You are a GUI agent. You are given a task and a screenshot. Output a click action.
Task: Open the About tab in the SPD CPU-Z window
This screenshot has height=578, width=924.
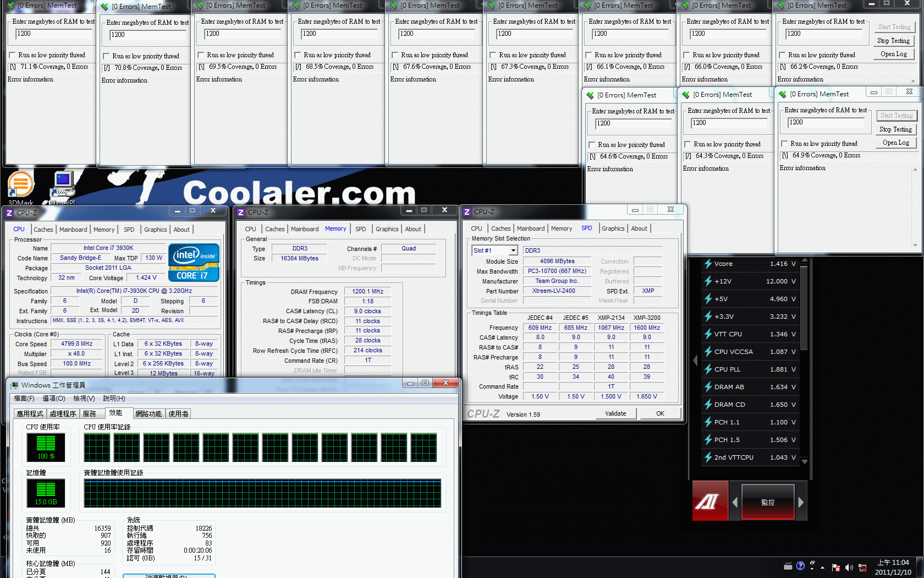pyautogui.click(x=639, y=228)
